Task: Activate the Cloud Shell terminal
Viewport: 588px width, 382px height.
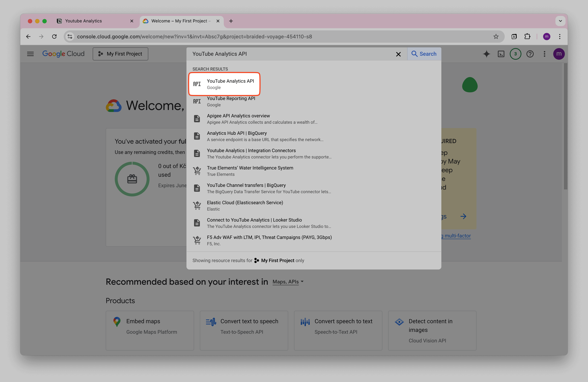Action: (501, 54)
